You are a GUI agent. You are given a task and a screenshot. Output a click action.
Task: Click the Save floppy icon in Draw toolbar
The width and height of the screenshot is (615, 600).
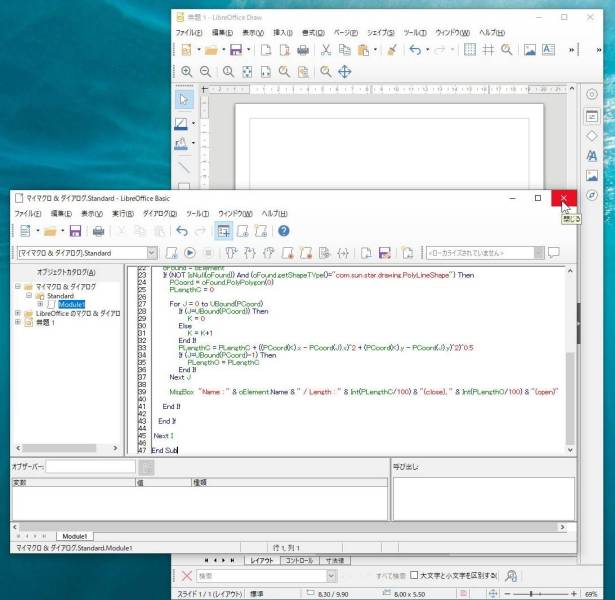point(236,50)
